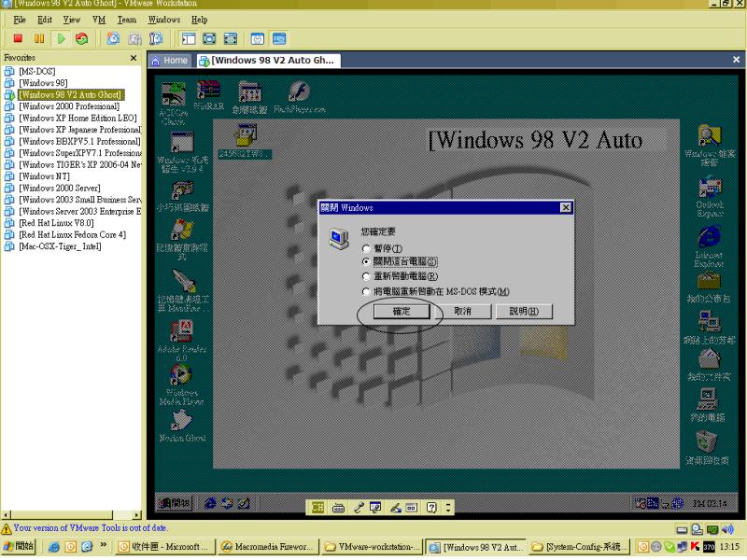Click the Favorites horizontal scrollbar right arrow
The height and width of the screenshot is (560, 747).
[136, 515]
